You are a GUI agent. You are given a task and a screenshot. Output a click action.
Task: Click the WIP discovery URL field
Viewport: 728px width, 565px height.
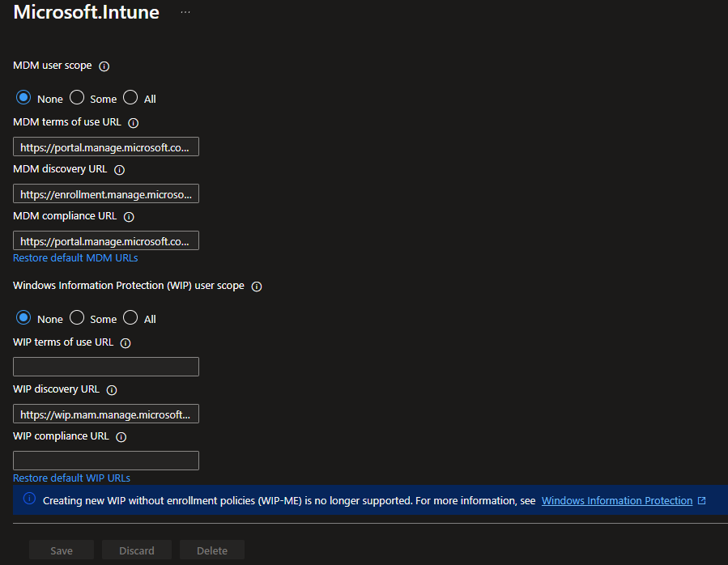point(106,414)
